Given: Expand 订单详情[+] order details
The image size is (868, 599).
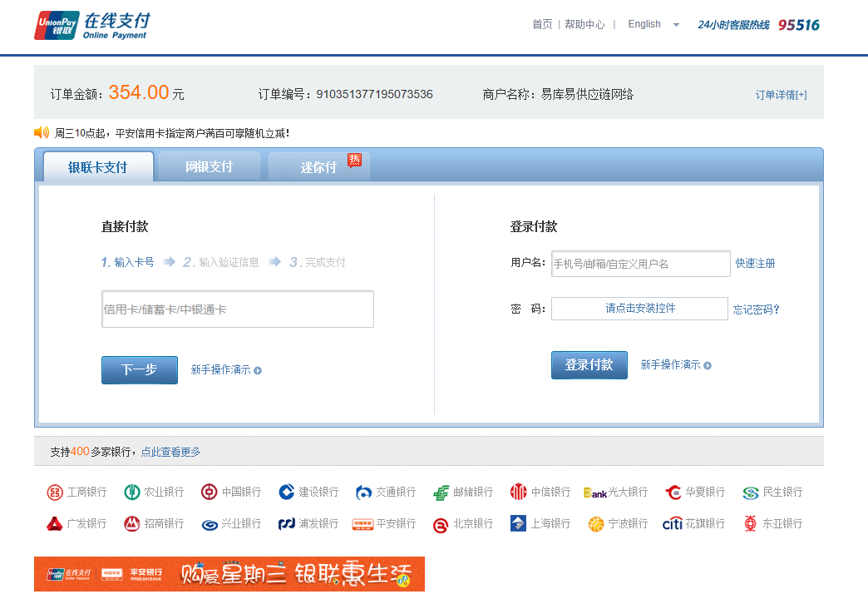Looking at the screenshot, I should coord(781,95).
